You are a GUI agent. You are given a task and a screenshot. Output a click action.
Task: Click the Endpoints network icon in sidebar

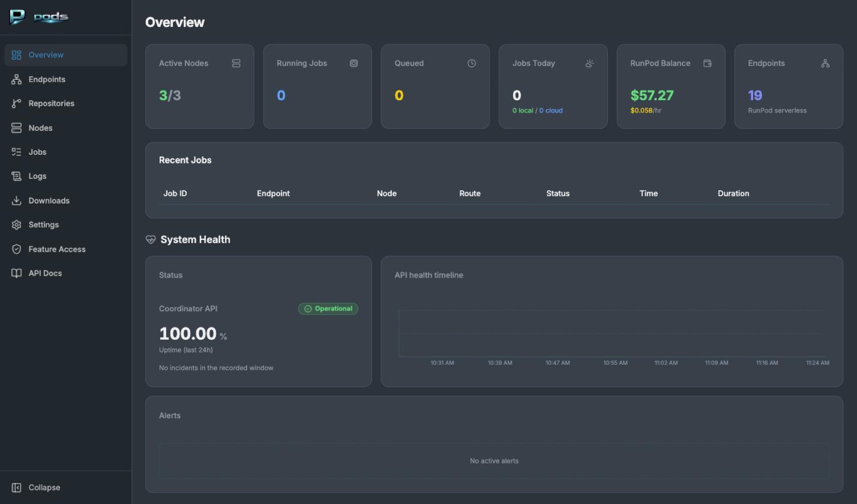[x=17, y=79]
